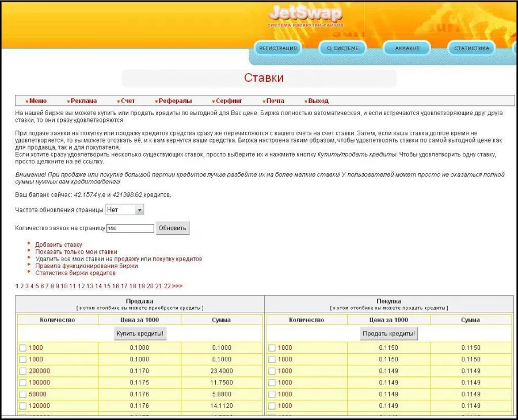The height and width of the screenshot is (420, 518).
Task: Click the >>> next pages link
Action: 177,286
